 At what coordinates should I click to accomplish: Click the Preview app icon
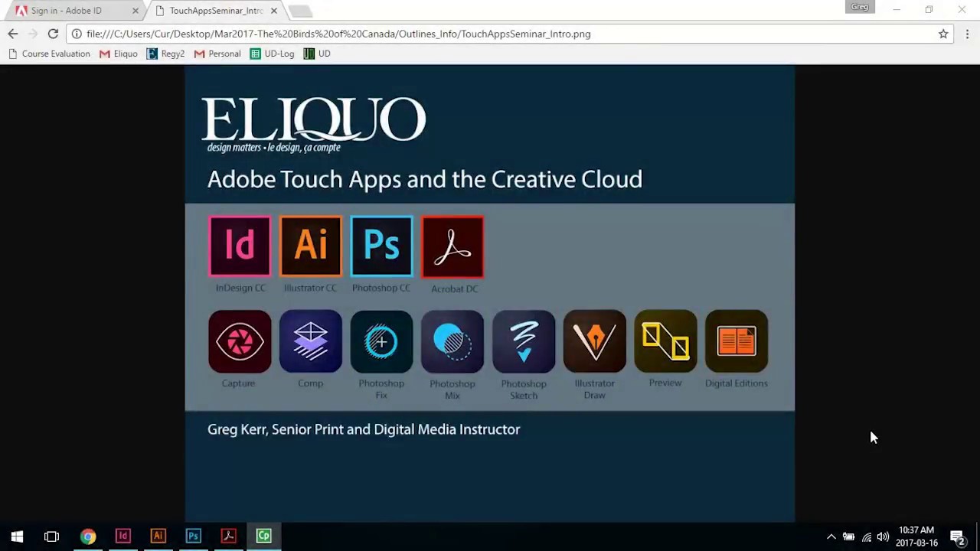click(x=665, y=341)
